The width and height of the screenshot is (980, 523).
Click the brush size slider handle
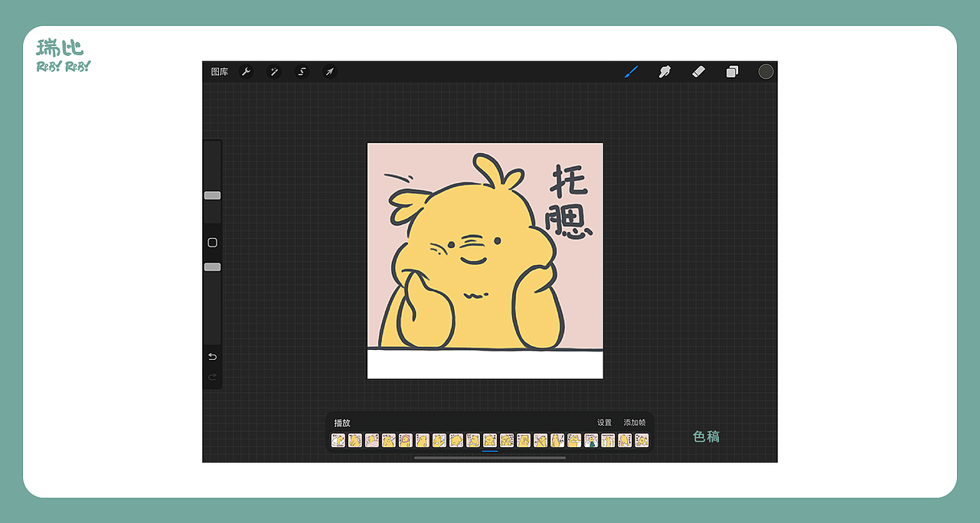click(212, 195)
